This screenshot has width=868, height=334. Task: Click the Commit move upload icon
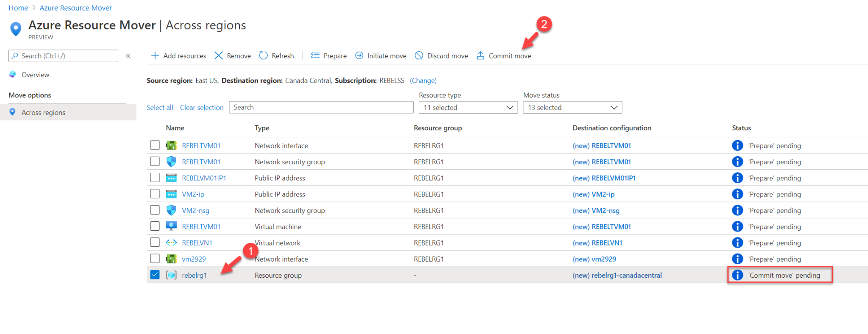tap(480, 55)
